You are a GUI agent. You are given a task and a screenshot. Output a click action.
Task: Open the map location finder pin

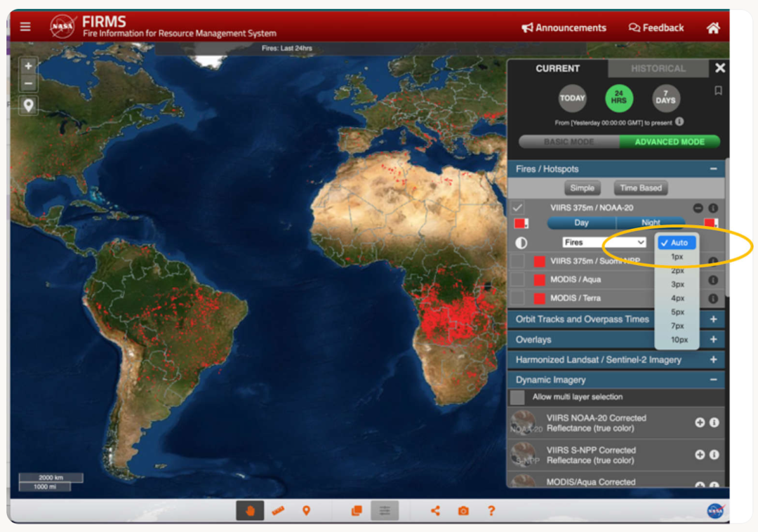[29, 105]
